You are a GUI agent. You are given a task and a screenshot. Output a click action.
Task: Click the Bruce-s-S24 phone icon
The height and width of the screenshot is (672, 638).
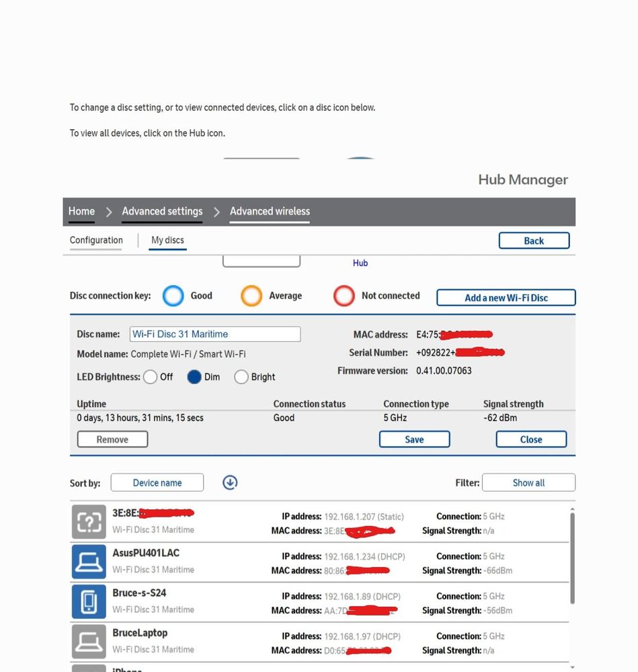[89, 601]
